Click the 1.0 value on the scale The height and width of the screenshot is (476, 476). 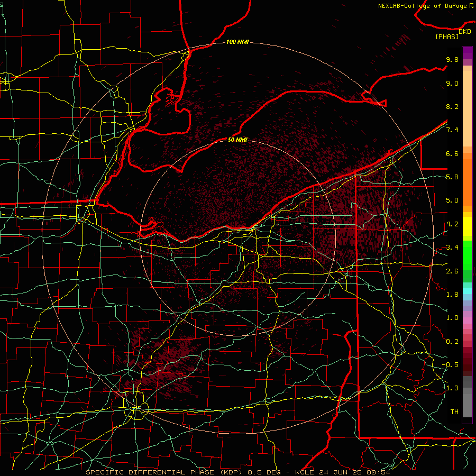click(x=452, y=318)
